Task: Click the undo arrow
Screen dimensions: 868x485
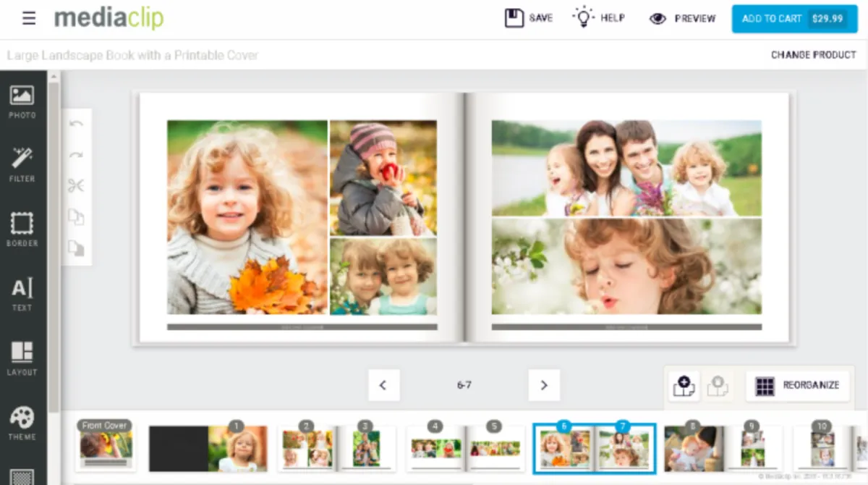Action: 76,124
